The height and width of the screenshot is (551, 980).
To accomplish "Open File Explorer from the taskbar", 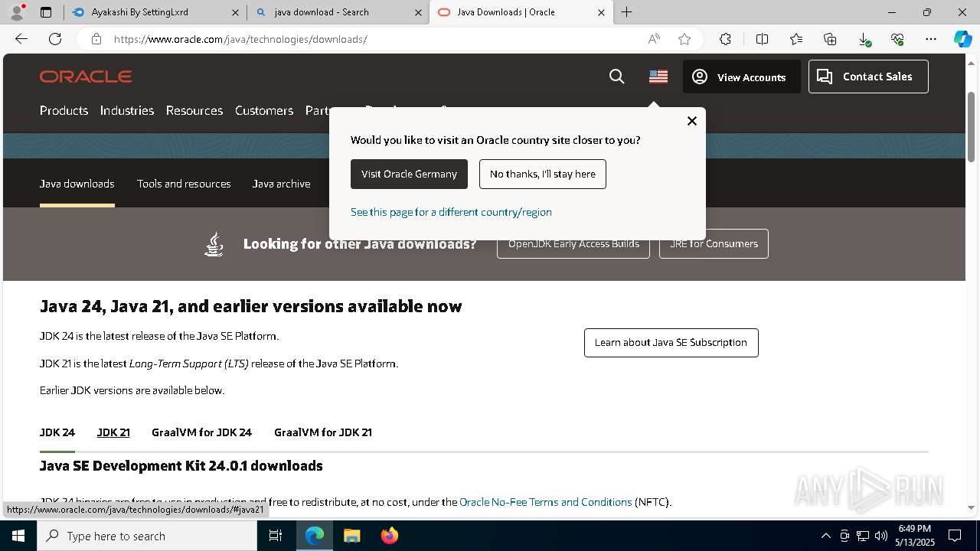I will coord(351,536).
